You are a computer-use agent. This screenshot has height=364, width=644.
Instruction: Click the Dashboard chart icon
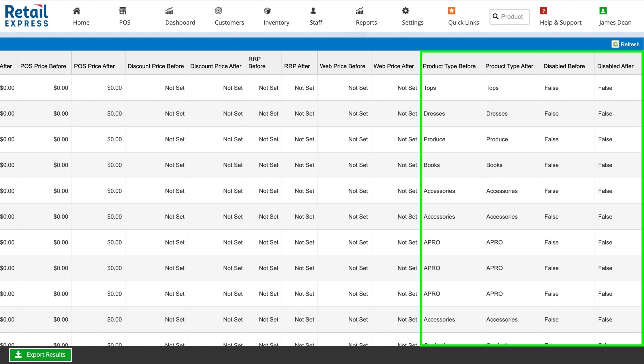[x=169, y=11]
